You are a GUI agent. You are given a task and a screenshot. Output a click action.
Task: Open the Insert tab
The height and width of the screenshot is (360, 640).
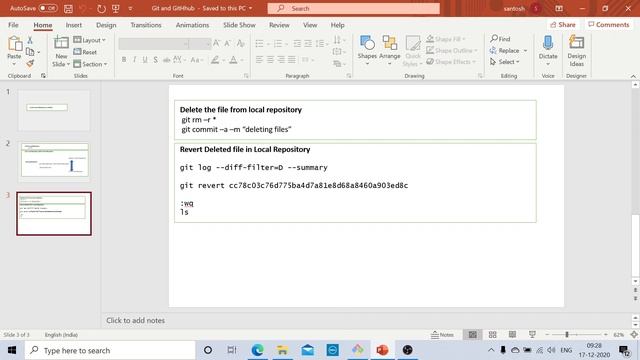73,25
